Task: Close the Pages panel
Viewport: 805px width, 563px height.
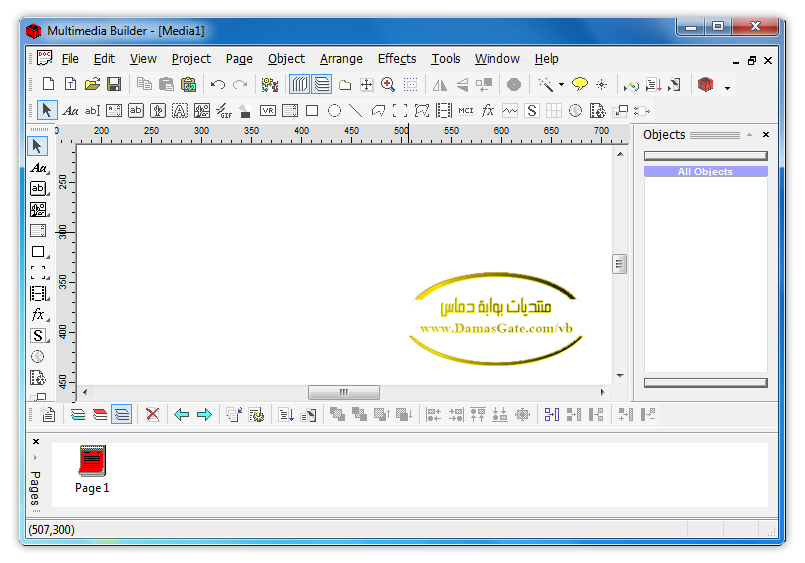Action: click(x=36, y=441)
